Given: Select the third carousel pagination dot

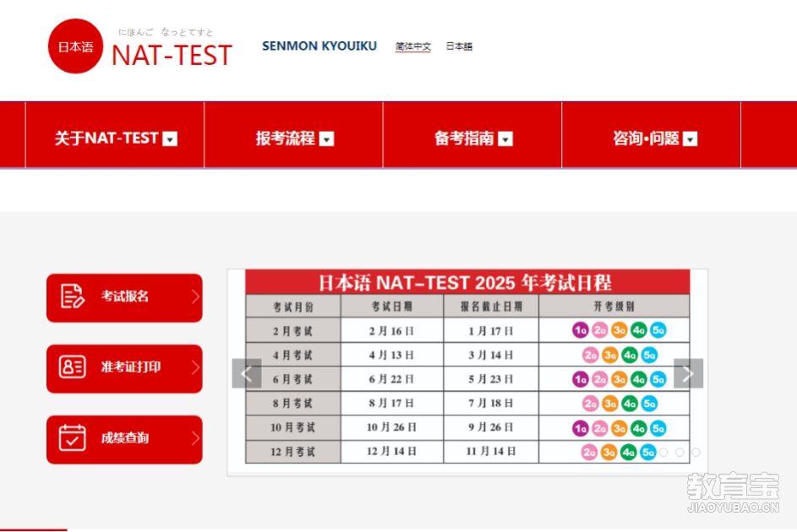Looking at the screenshot, I should (696, 453).
